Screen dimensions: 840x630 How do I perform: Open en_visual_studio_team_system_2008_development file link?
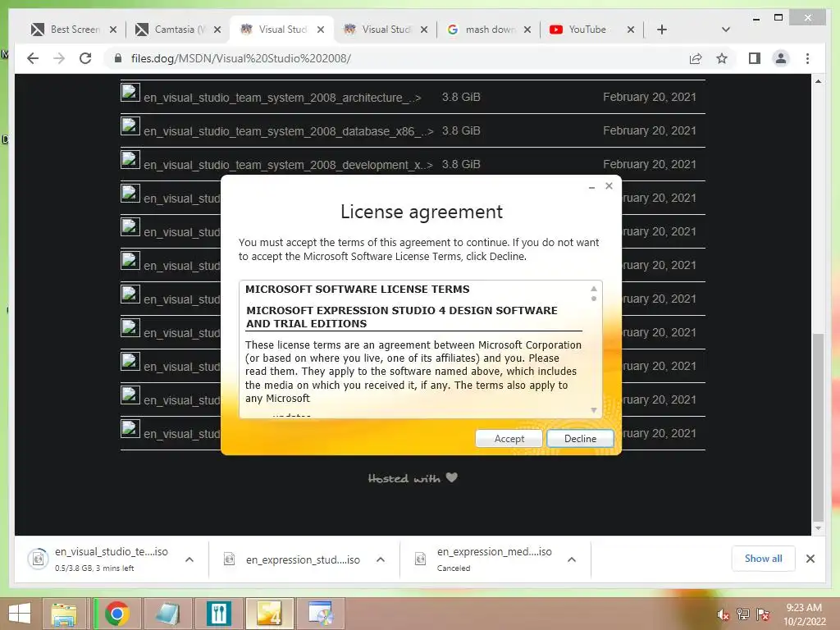(x=288, y=165)
